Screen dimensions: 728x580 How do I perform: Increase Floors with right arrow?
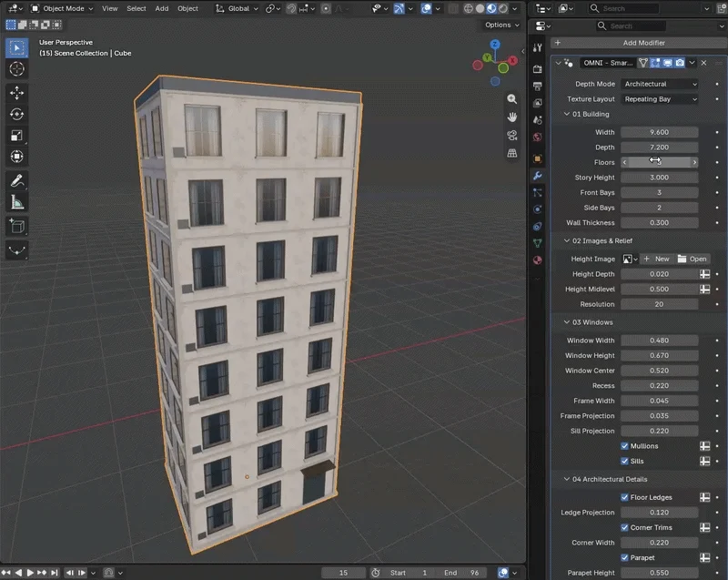[x=694, y=163]
